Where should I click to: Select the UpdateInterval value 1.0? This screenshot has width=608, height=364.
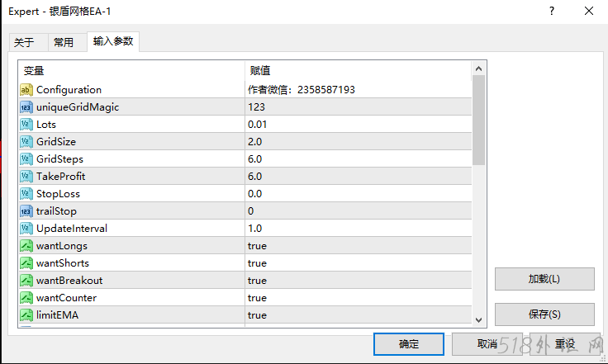click(359, 229)
